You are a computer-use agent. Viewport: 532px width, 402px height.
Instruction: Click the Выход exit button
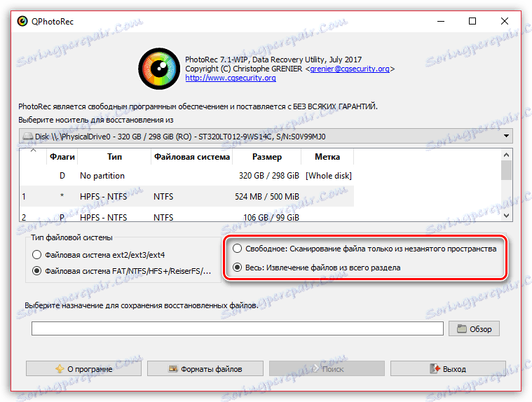coord(448,368)
